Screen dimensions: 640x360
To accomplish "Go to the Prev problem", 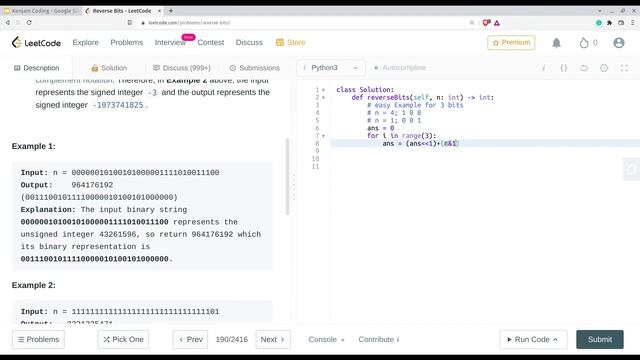I will pyautogui.click(x=191, y=340).
